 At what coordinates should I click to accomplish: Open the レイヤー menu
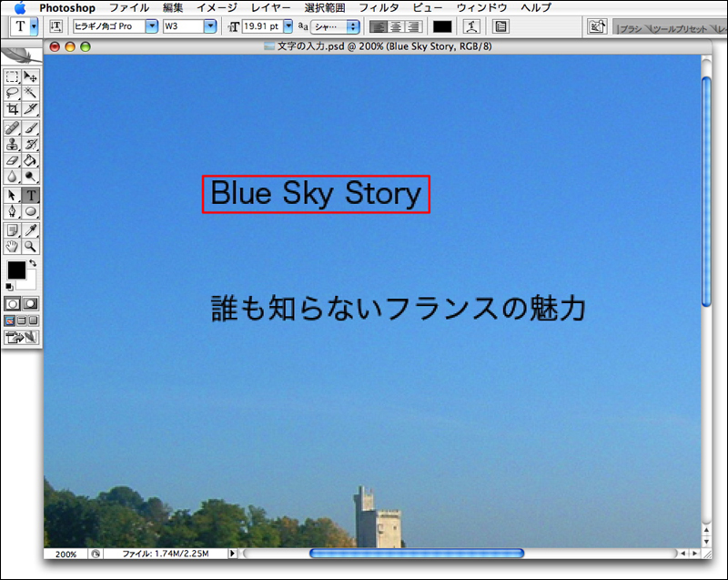coord(270,7)
